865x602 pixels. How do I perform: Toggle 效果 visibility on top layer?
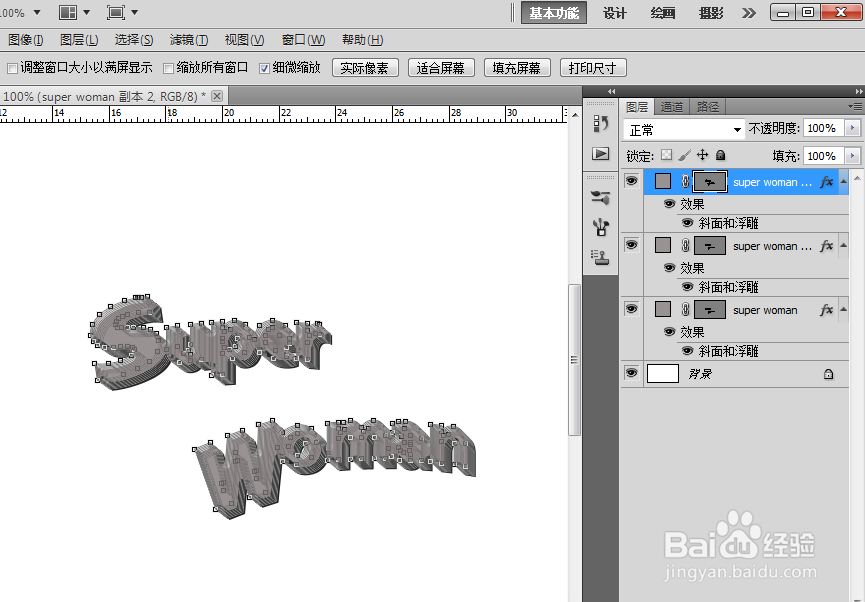pyautogui.click(x=670, y=204)
